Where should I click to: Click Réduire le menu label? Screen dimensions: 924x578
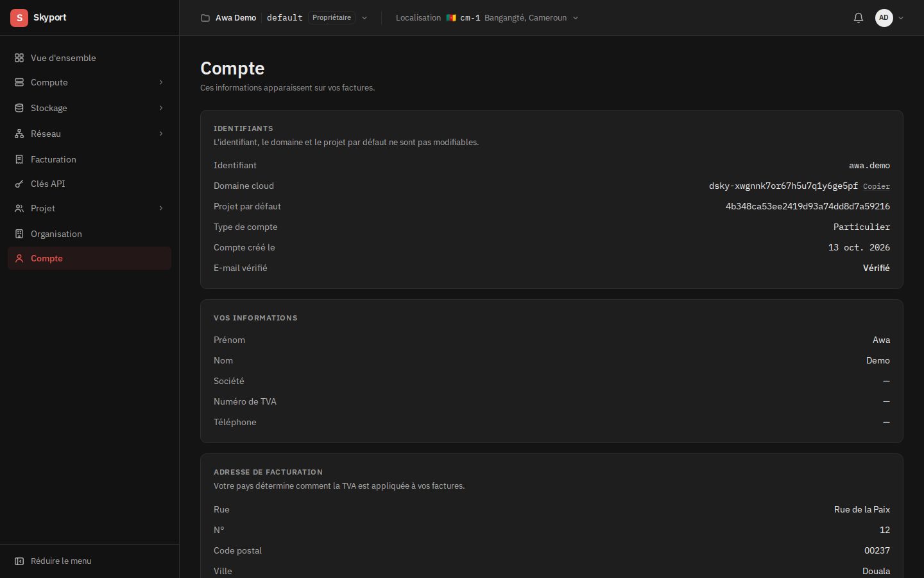(61, 561)
